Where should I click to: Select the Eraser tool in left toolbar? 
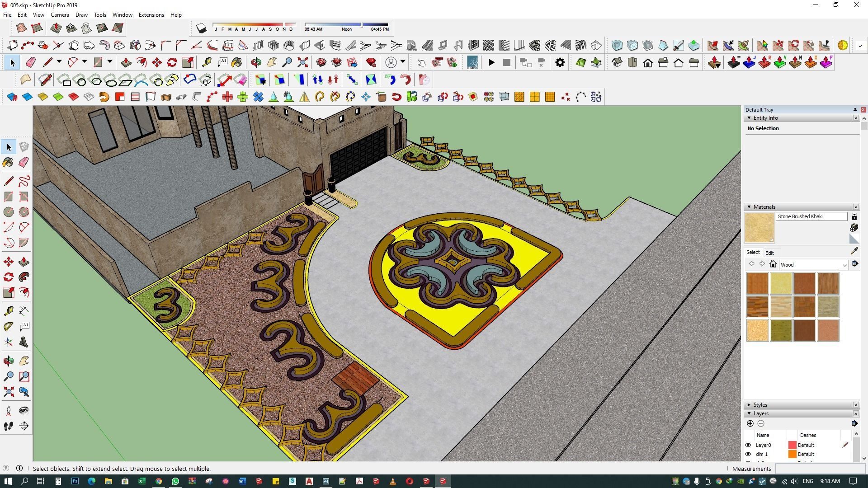click(24, 162)
